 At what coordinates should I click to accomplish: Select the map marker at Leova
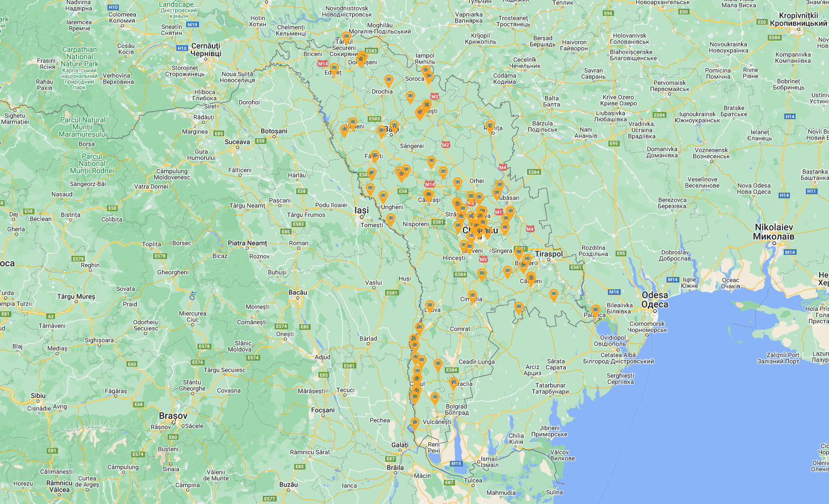click(x=430, y=306)
